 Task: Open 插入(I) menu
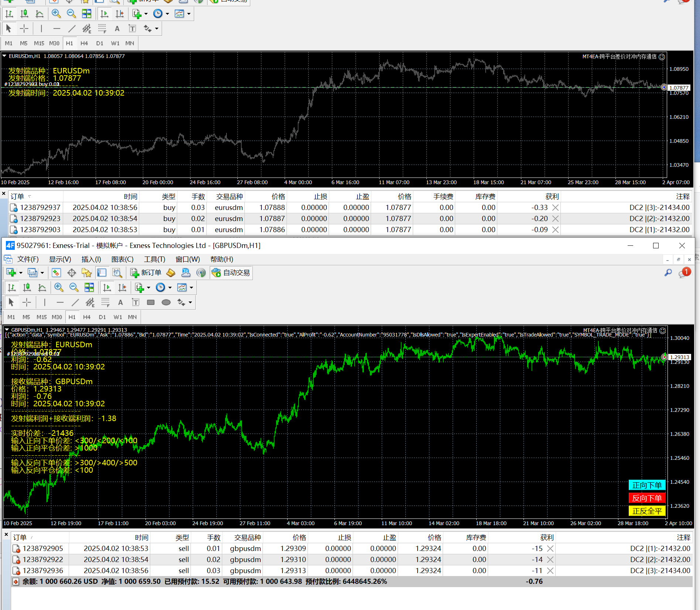coord(91,259)
